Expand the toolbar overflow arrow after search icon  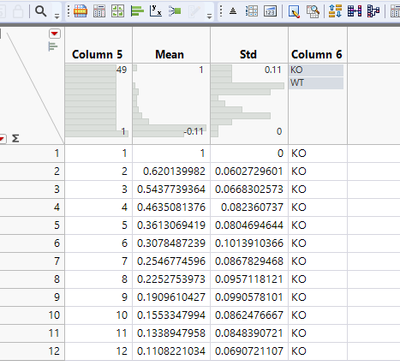[x=57, y=16]
